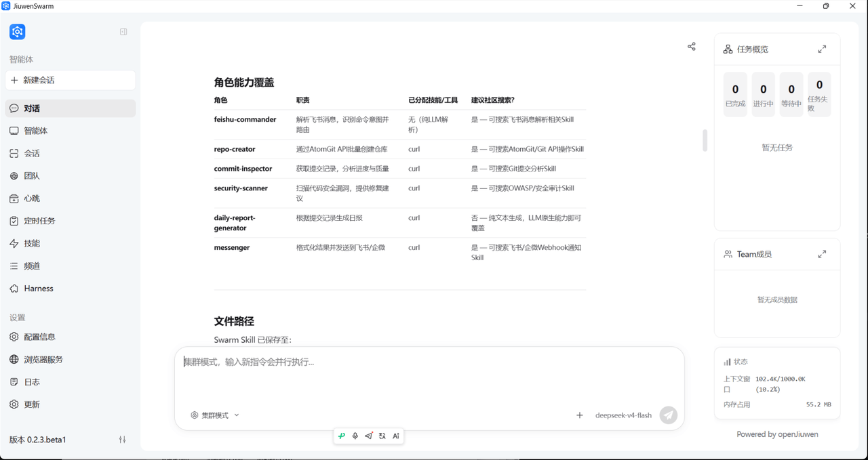Click the 角色能力覆盖 heading
Screen dimensions: 868x460
pyautogui.click(x=244, y=82)
